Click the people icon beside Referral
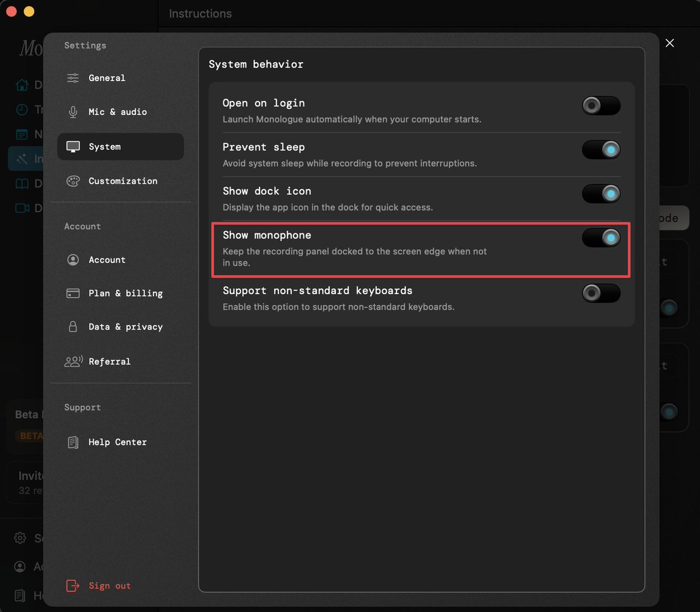 tap(73, 361)
